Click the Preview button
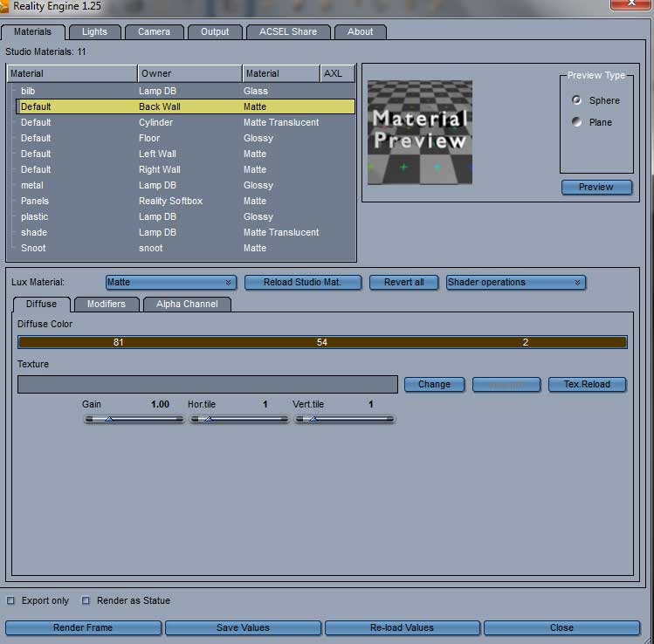 tap(596, 187)
